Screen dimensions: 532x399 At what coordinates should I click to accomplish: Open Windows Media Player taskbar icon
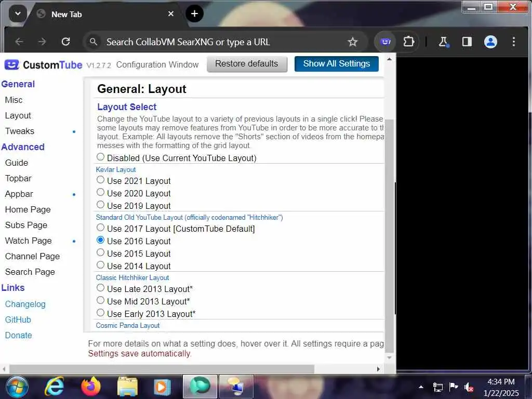tap(162, 387)
